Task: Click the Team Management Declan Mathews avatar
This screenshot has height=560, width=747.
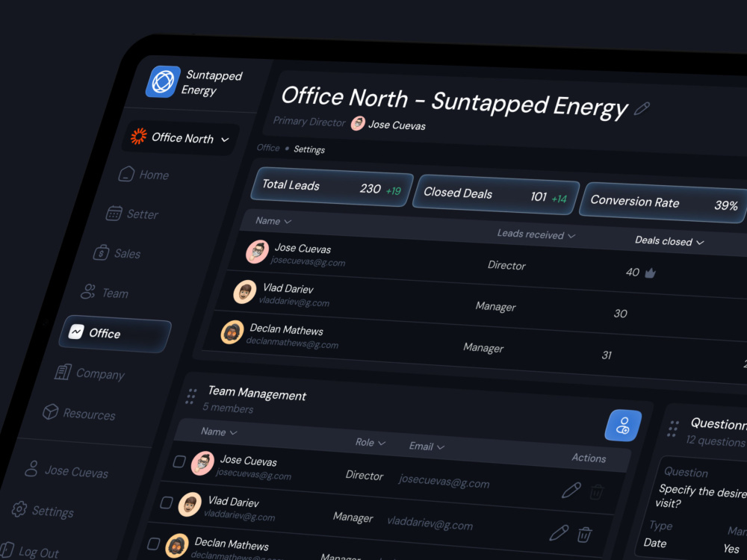Action: coord(177,546)
